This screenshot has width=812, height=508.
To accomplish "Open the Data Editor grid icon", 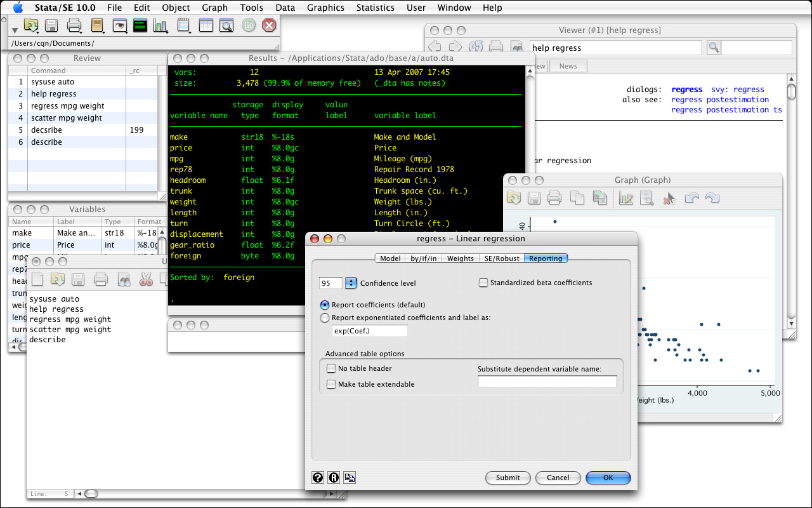I will tap(206, 25).
